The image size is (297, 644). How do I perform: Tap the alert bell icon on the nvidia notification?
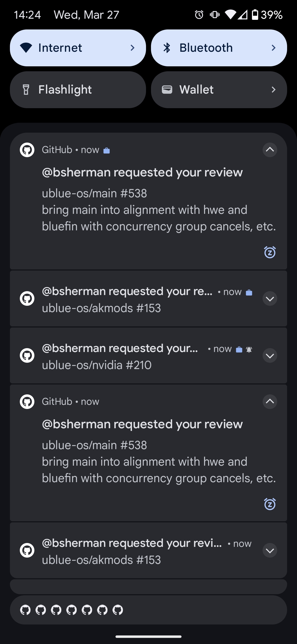click(249, 349)
